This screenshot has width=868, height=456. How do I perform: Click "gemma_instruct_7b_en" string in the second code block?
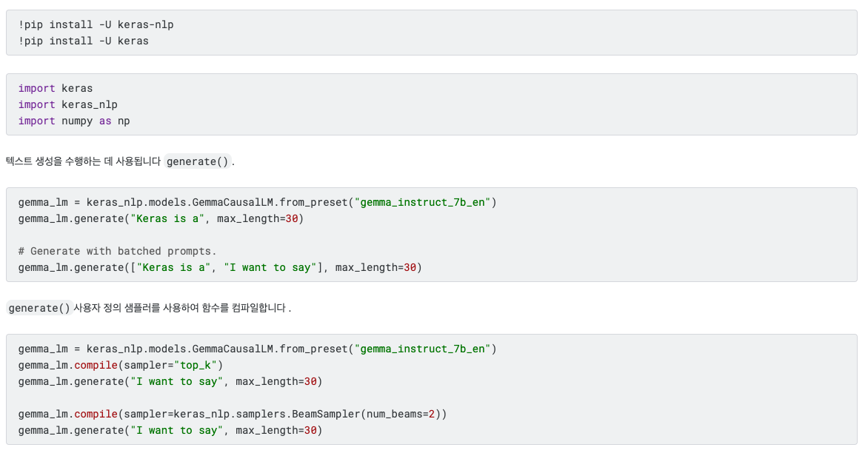coord(425,202)
